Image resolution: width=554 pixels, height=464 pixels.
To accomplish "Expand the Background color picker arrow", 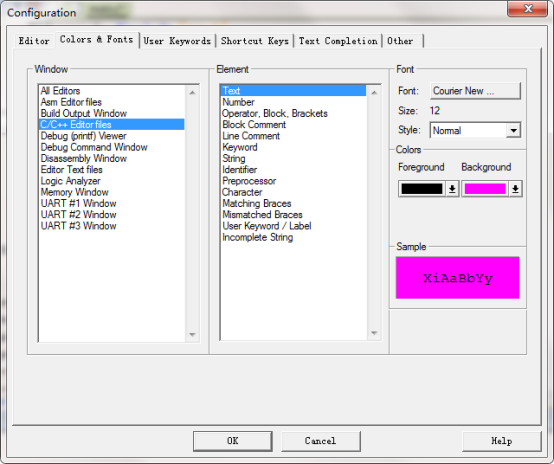I will tap(515, 189).
